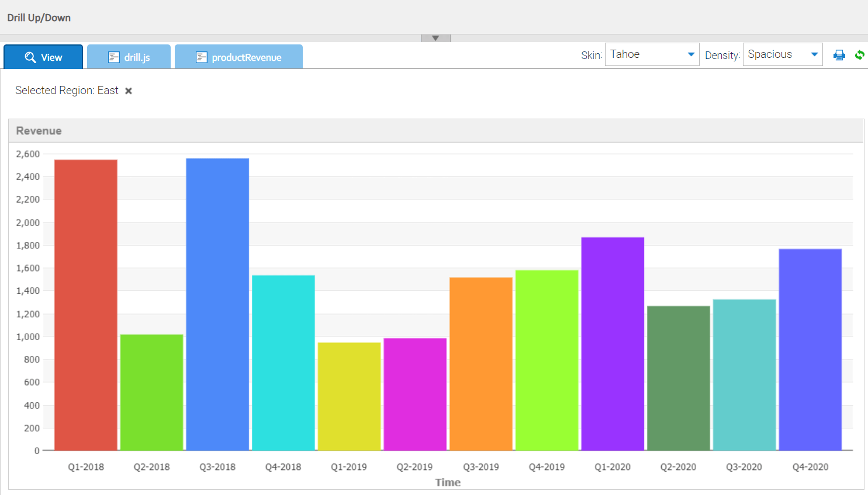The image size is (868, 495).
Task: Refresh the dashboard view
Action: pos(860,54)
